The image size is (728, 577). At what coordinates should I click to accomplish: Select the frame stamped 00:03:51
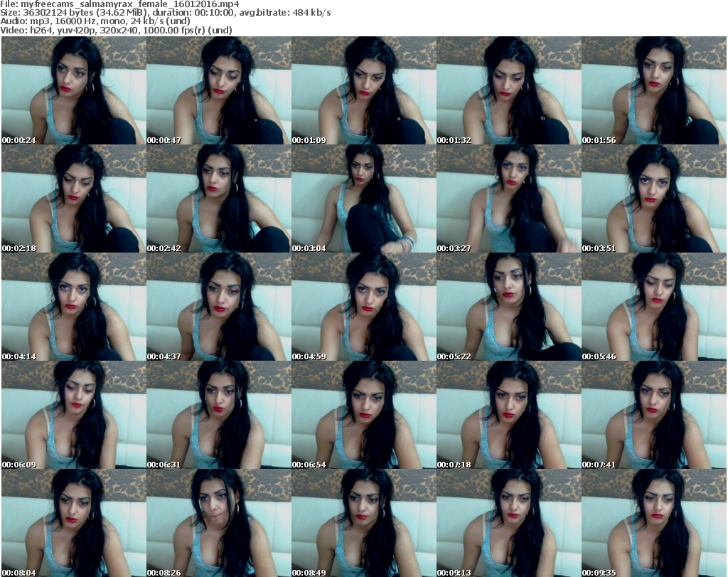tap(654, 198)
